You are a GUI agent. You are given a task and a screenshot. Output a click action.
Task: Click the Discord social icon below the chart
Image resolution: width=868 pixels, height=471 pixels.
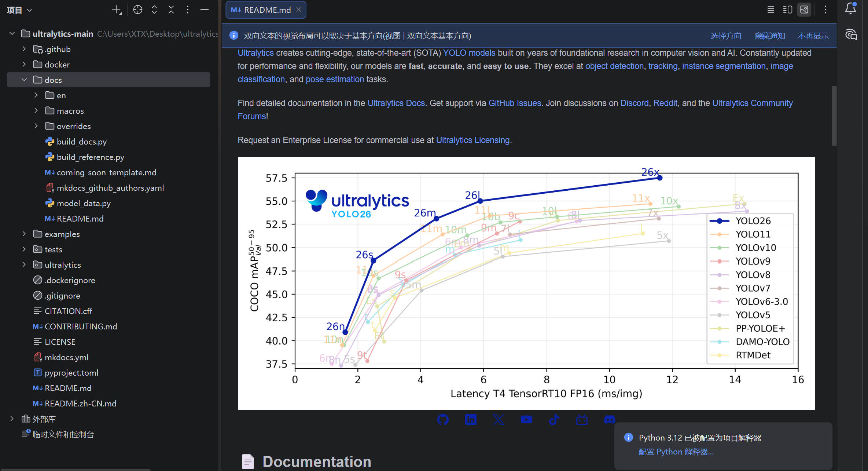[x=610, y=419]
